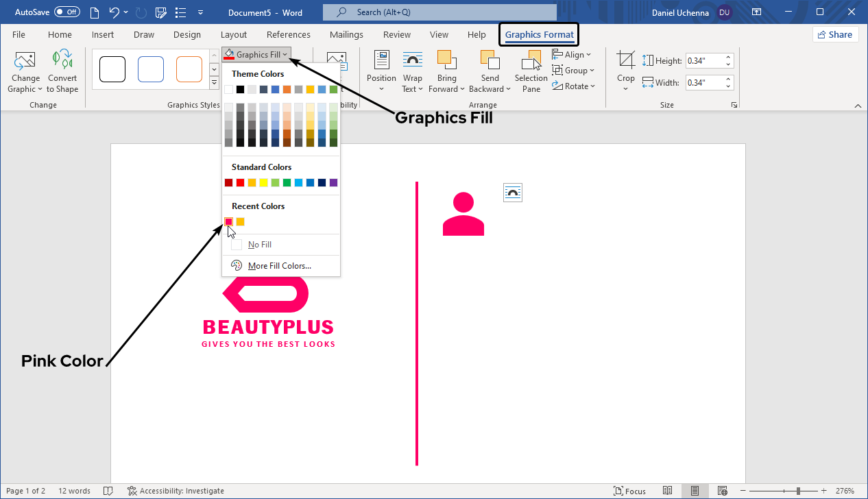Switch to the Insert tab
The width and height of the screenshot is (868, 499).
pyautogui.click(x=103, y=35)
